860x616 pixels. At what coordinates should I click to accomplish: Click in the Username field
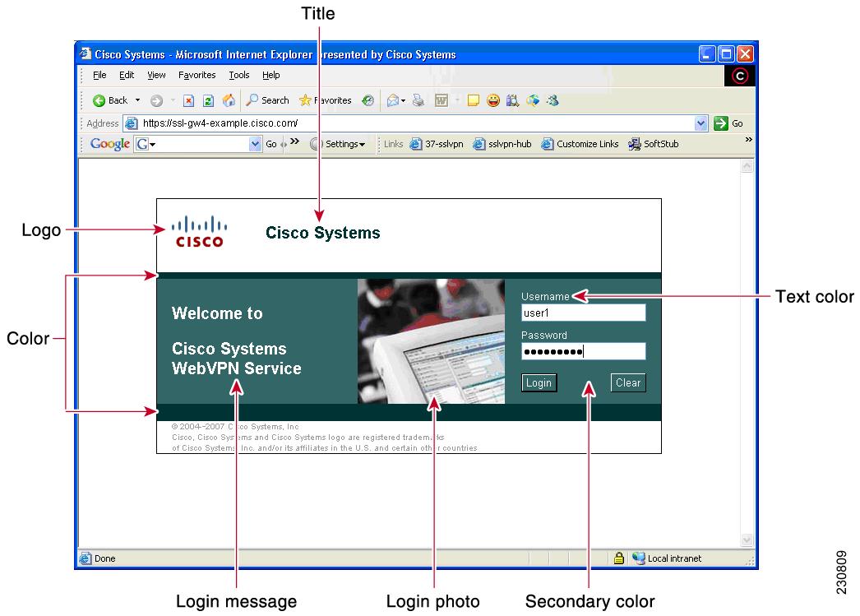pyautogui.click(x=584, y=313)
